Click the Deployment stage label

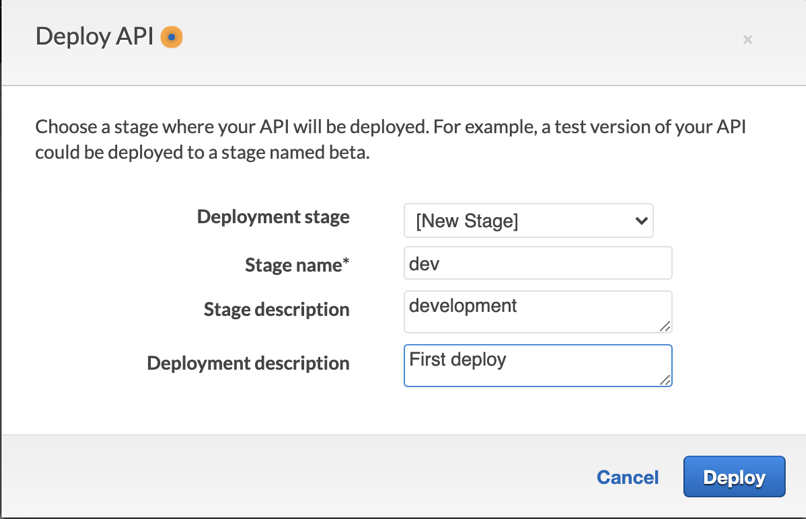pos(273,217)
